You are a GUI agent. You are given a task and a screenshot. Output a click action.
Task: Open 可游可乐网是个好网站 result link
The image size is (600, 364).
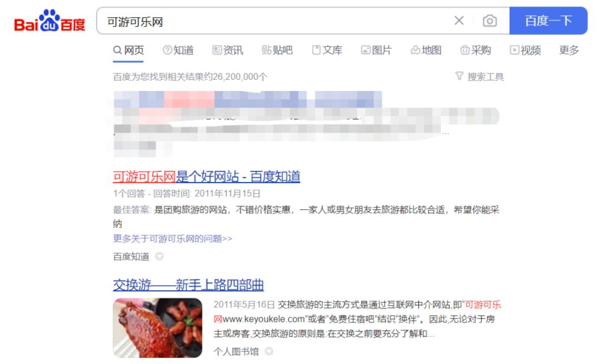coord(207,176)
